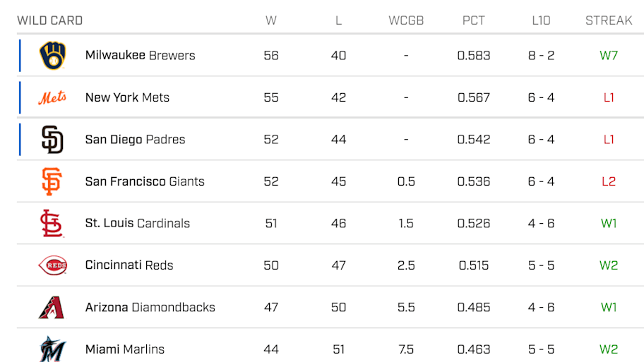644x362 pixels.
Task: Open the Milwaukee Brewers team link
Action: coord(140,56)
